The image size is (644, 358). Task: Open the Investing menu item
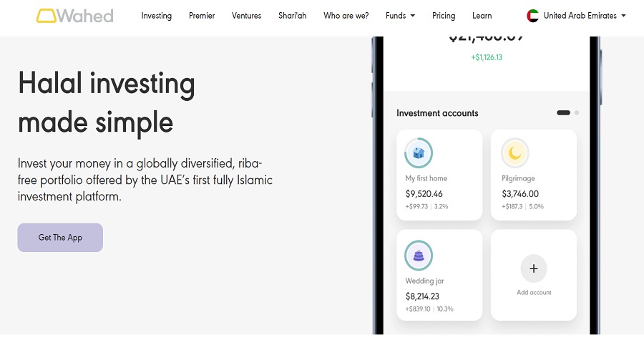tap(156, 16)
